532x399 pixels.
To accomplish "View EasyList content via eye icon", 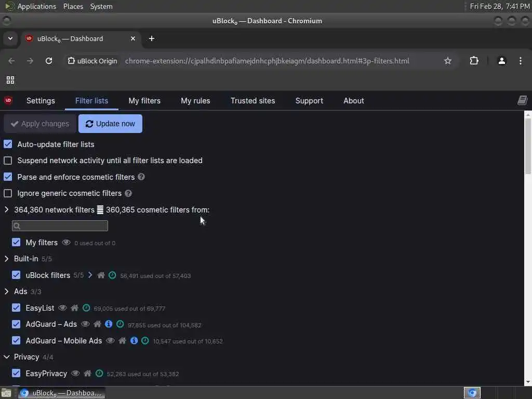I will point(62,308).
